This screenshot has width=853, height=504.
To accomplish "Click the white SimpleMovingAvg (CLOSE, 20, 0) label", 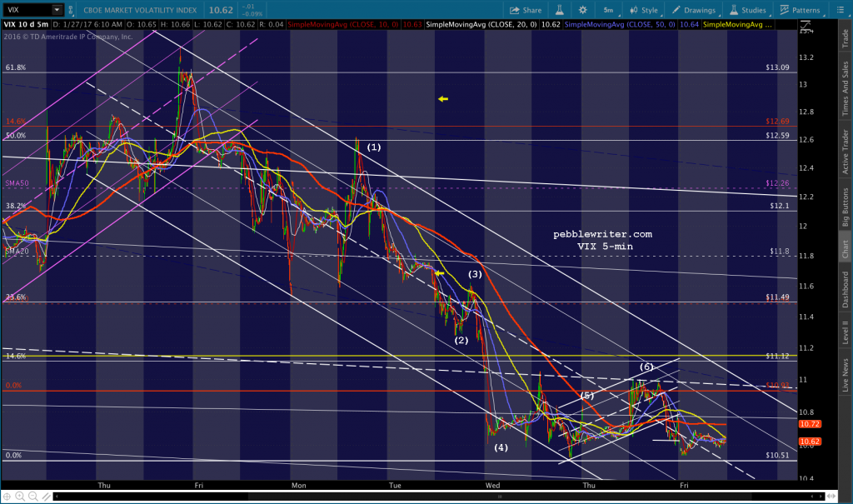I will point(481,24).
